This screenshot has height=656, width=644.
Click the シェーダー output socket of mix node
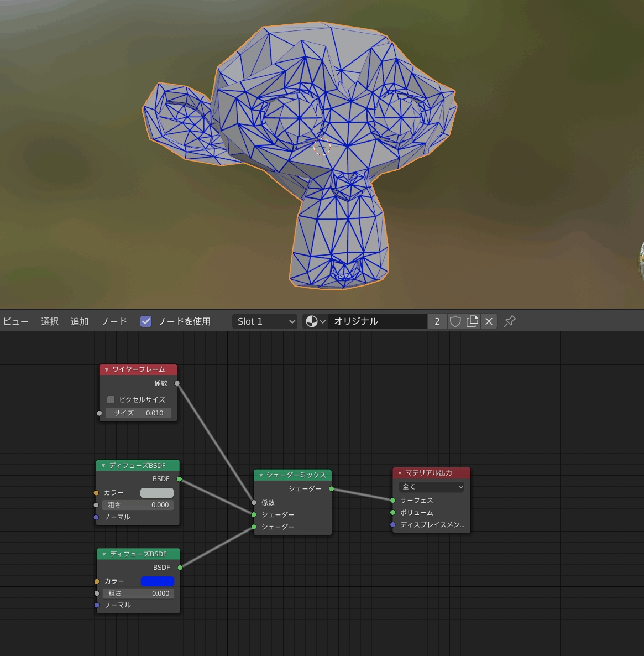coord(332,488)
